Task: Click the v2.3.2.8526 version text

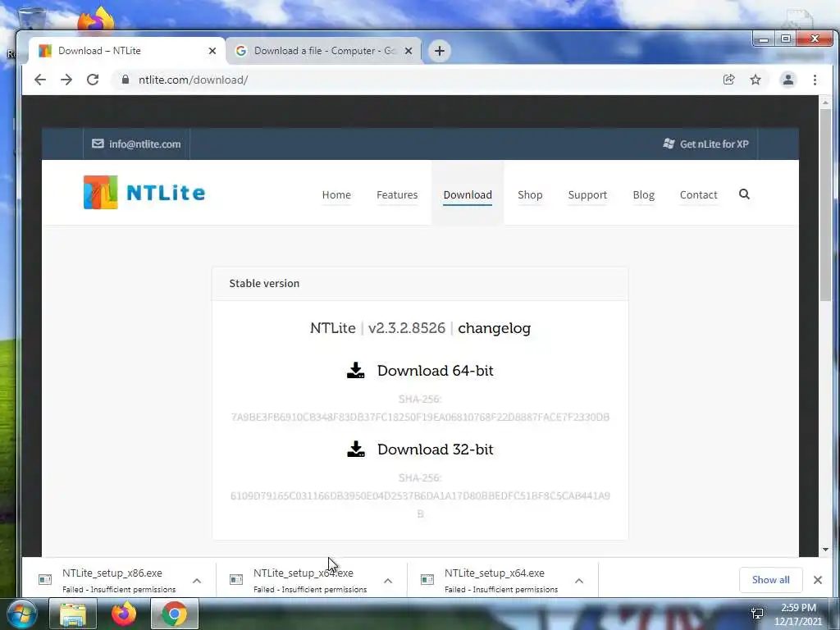Action: [407, 328]
